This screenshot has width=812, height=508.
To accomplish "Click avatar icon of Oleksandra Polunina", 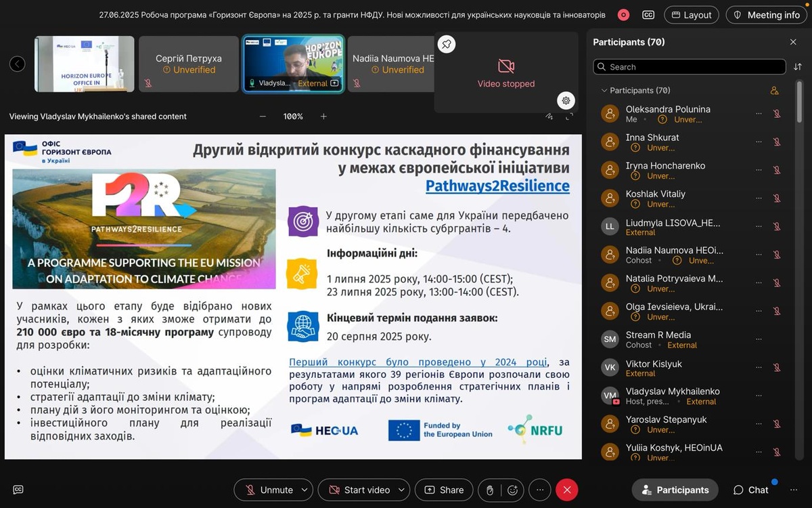I will (610, 114).
